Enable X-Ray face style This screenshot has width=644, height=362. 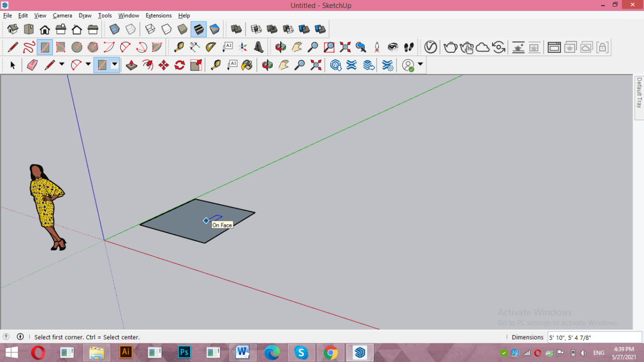click(x=114, y=29)
